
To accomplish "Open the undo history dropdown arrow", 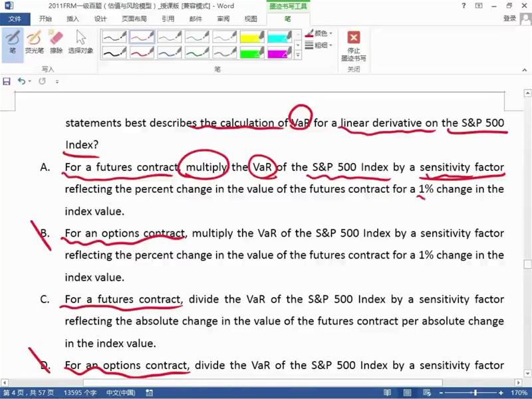I will tap(30, 81).
